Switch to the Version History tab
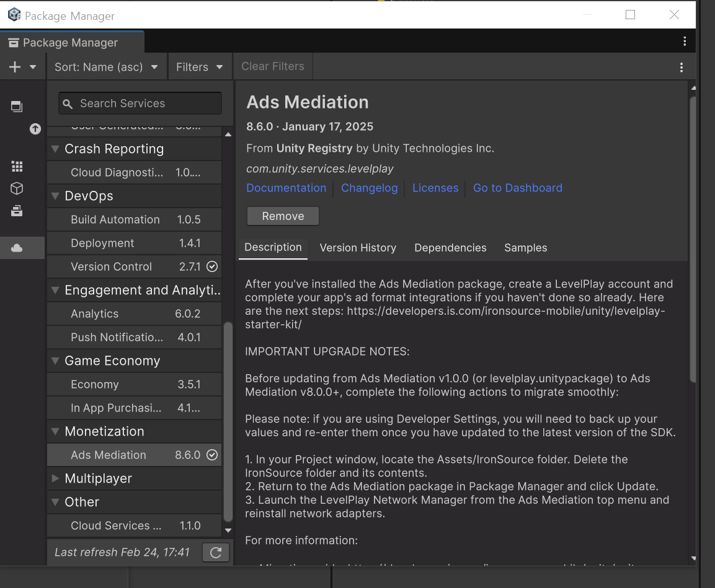This screenshot has height=588, width=715. click(x=358, y=248)
